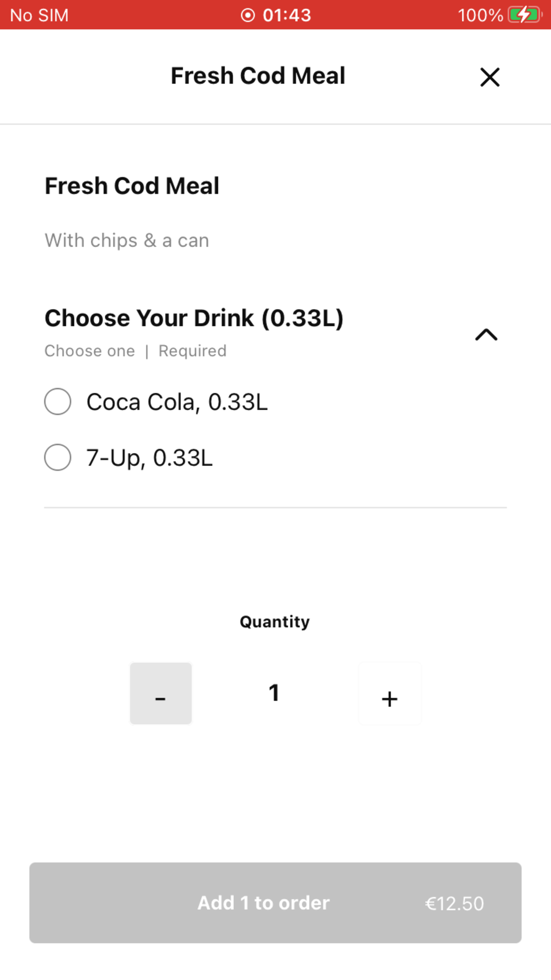Select the Coca Cola radio button

click(x=58, y=402)
